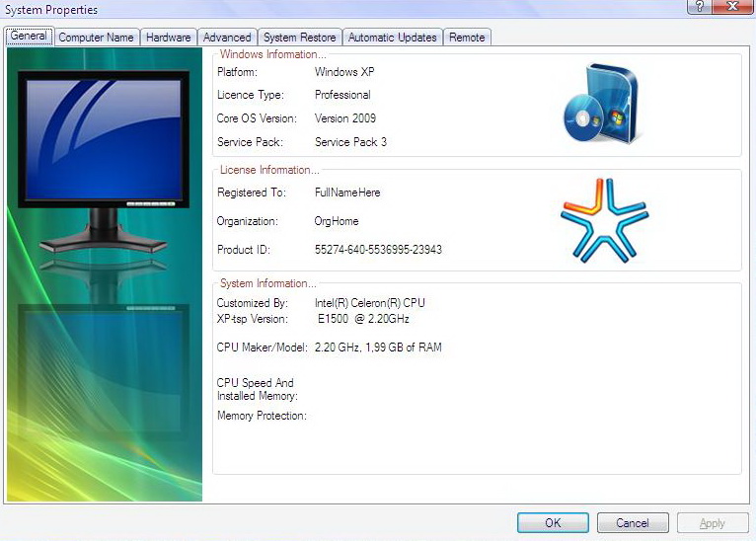Click the help question mark button

(700, 6)
